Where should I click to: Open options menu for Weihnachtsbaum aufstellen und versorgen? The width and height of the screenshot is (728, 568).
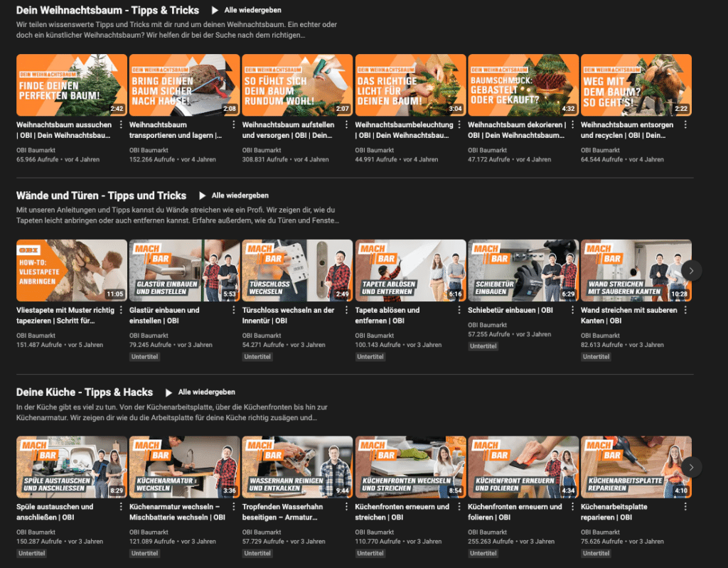click(x=346, y=124)
